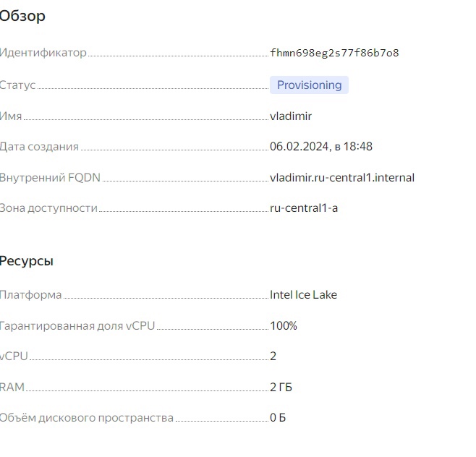Click the Гарантированная доля vCPU label
The image size is (476, 457).
(x=77, y=326)
